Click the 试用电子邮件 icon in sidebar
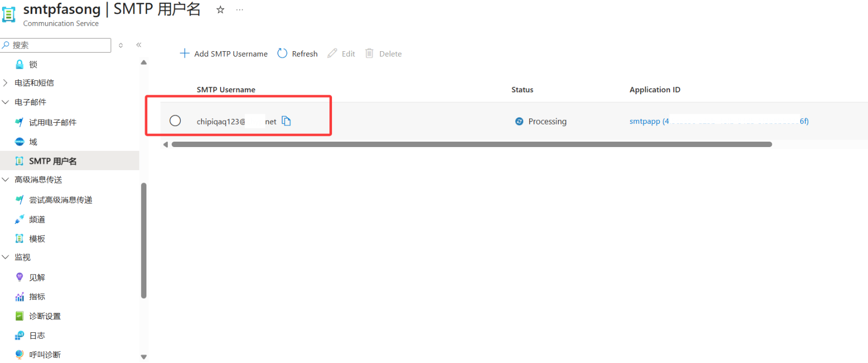This screenshot has height=363, width=868. tap(19, 122)
